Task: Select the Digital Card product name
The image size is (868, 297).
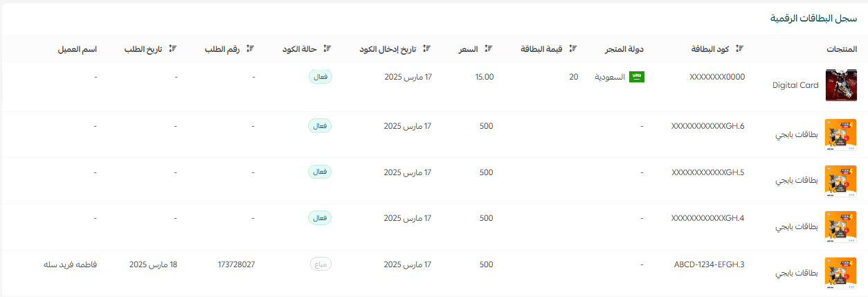Action: 795,85
